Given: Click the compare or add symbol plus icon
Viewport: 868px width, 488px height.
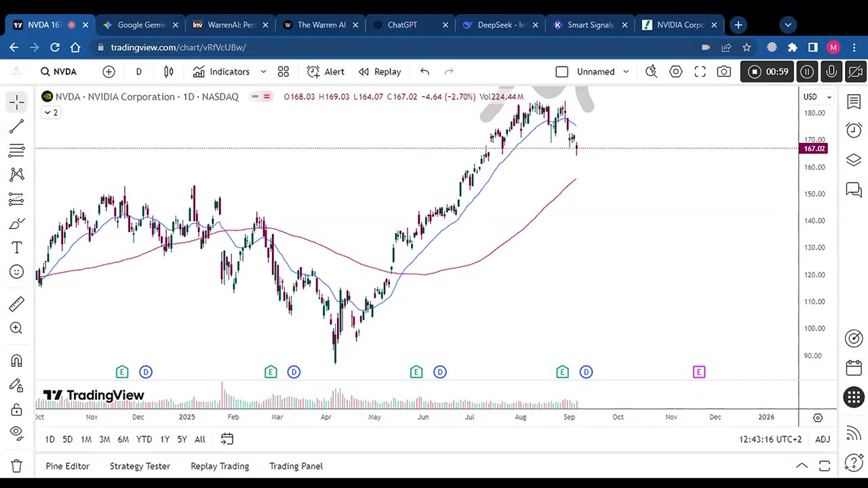Looking at the screenshot, I should (108, 71).
